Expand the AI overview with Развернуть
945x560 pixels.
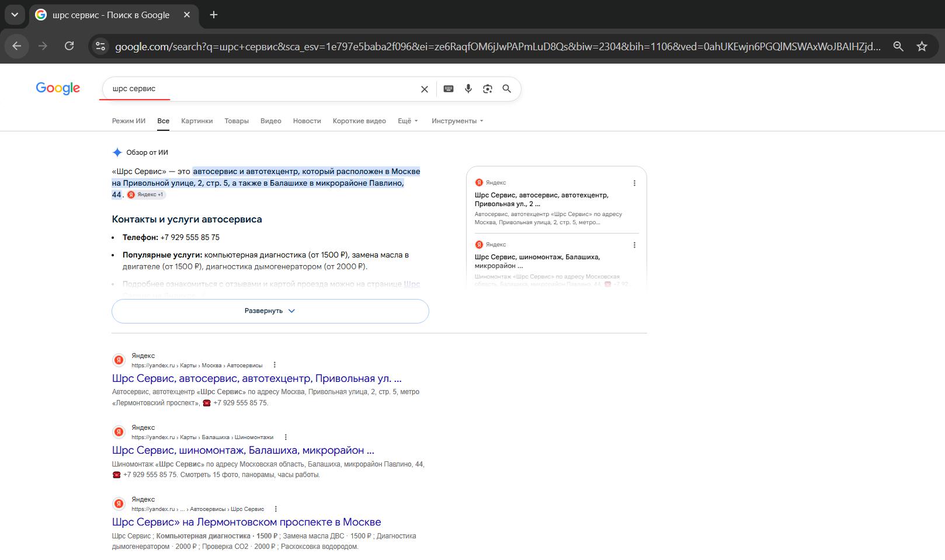pyautogui.click(x=270, y=311)
